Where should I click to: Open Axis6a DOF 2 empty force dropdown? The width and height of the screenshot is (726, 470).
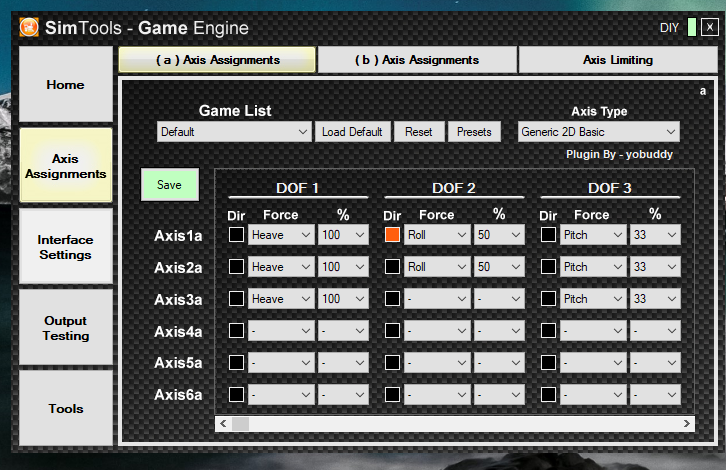(x=437, y=395)
